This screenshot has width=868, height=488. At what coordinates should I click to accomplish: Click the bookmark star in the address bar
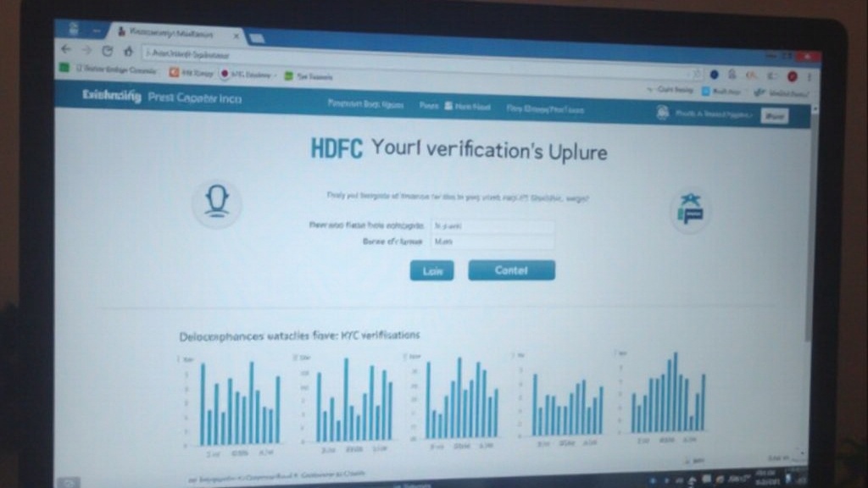[x=697, y=73]
